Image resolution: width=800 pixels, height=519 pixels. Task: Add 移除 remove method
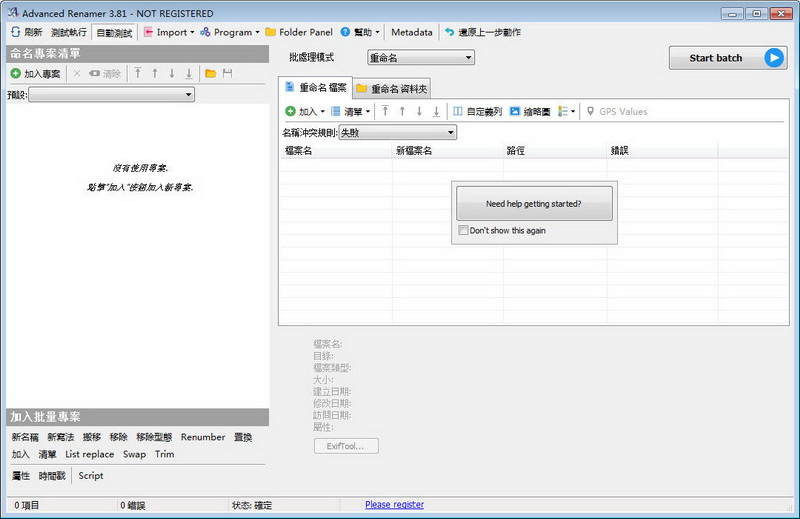[118, 437]
